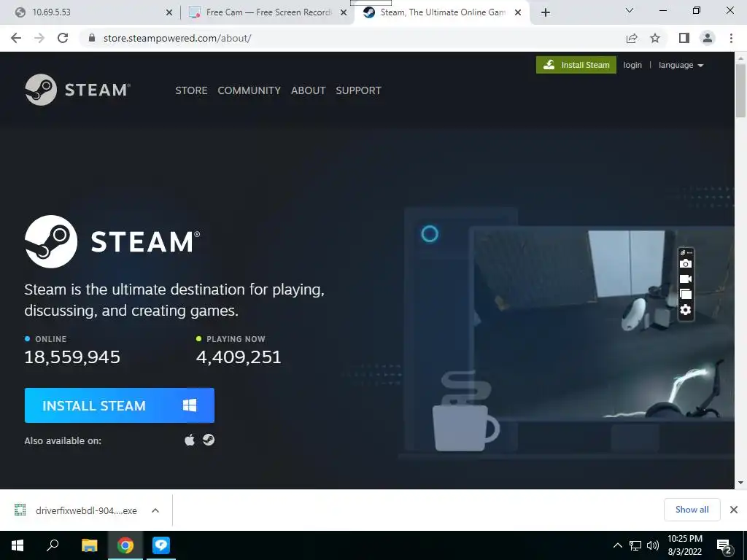This screenshot has width=747, height=560.
Task: Click the ONLINE count 18,559,945
Action: [x=72, y=357]
